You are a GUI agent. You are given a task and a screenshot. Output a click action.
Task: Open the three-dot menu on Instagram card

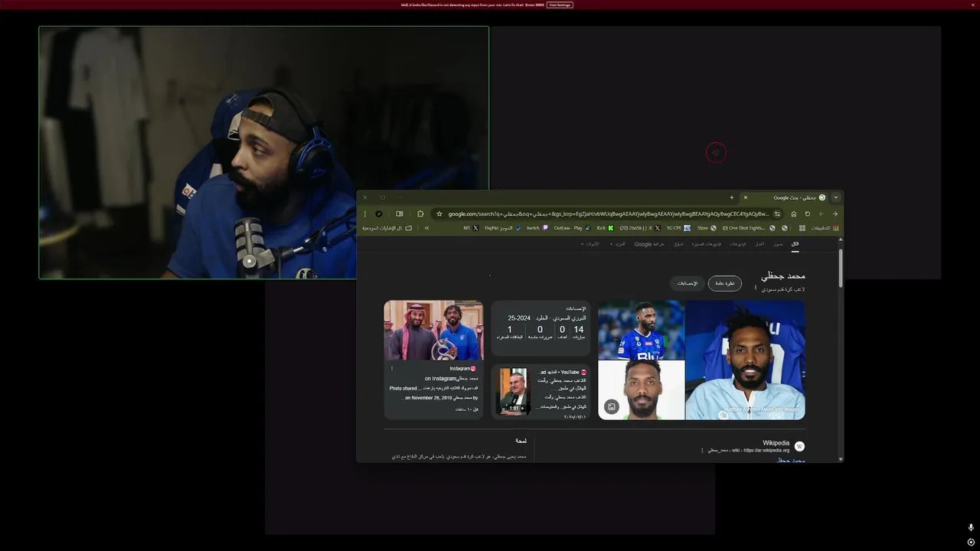[392, 368]
